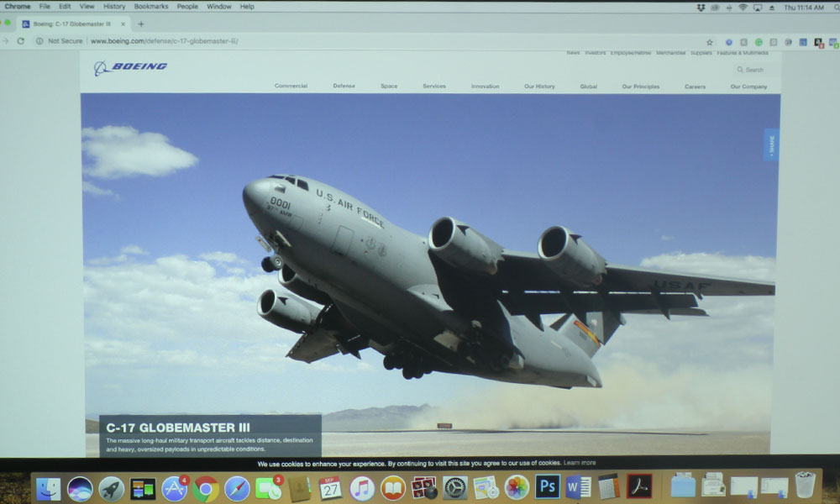840x504 pixels.
Task: Open the Defense navigation section
Action: [x=344, y=86]
